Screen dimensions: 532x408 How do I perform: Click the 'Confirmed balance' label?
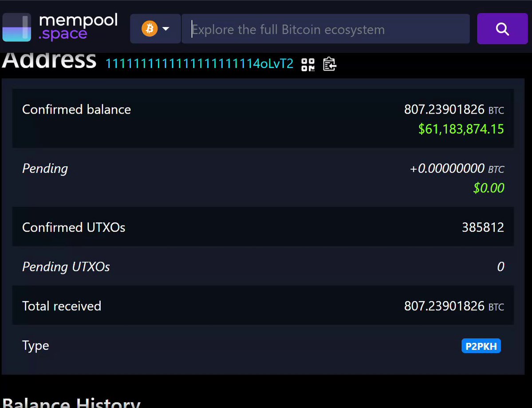[76, 109]
